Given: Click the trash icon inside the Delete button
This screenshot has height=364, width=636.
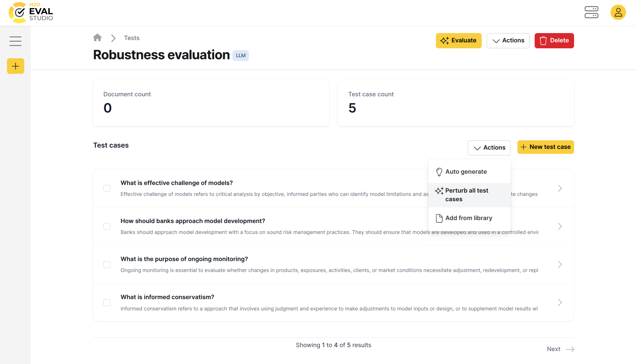Looking at the screenshot, I should pyautogui.click(x=543, y=40).
